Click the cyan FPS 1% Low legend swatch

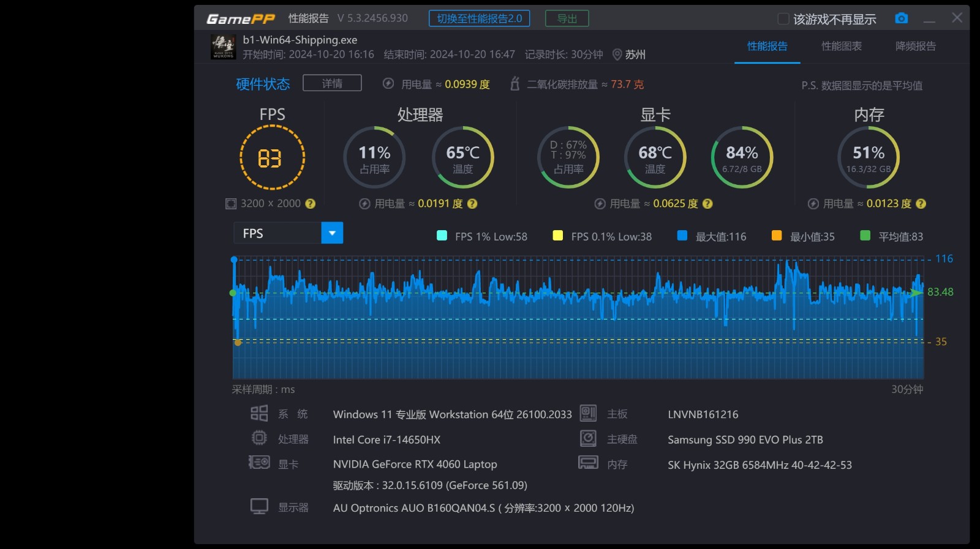pyautogui.click(x=442, y=236)
